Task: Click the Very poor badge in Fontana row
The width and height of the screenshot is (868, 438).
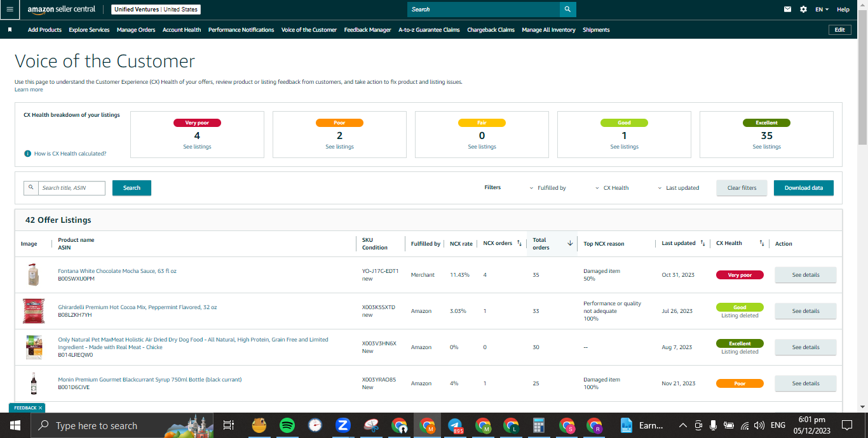Action: pyautogui.click(x=740, y=275)
